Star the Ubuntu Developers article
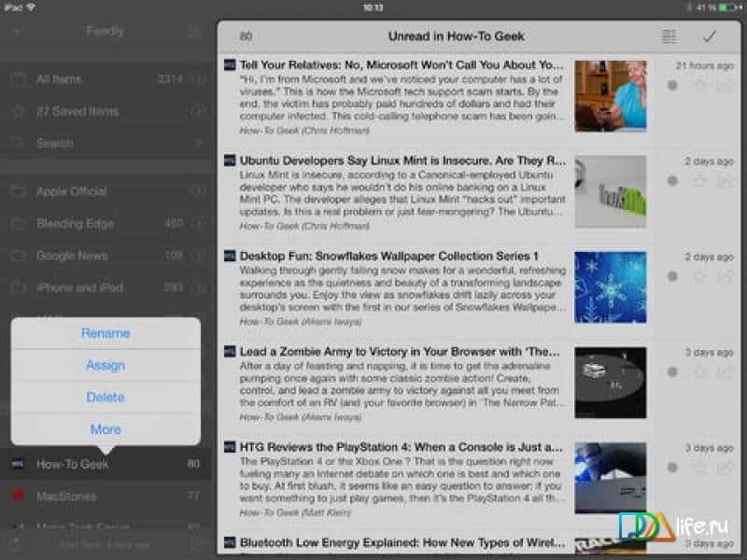 click(699, 181)
